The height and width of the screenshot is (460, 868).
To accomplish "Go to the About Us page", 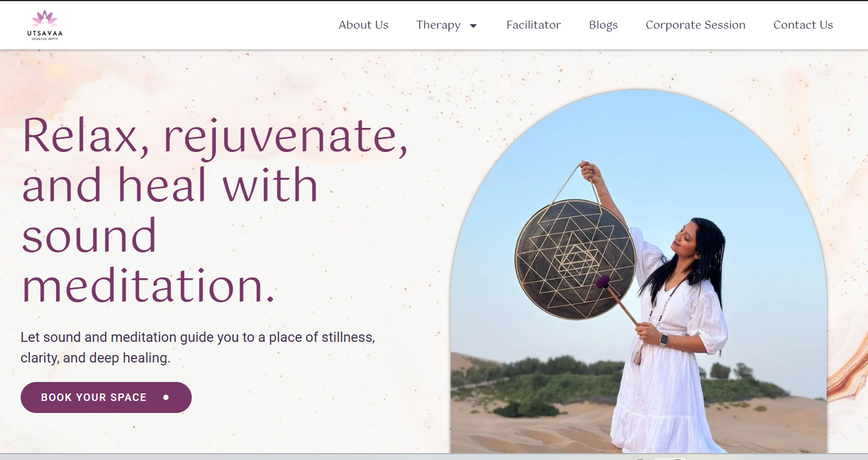I will 363,25.
